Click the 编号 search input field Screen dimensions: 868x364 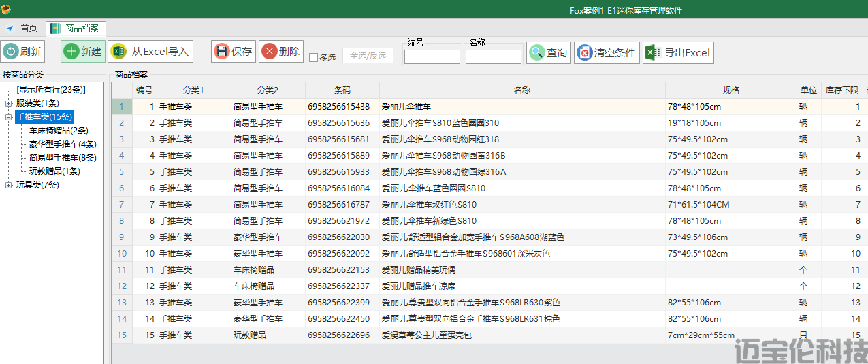click(432, 57)
